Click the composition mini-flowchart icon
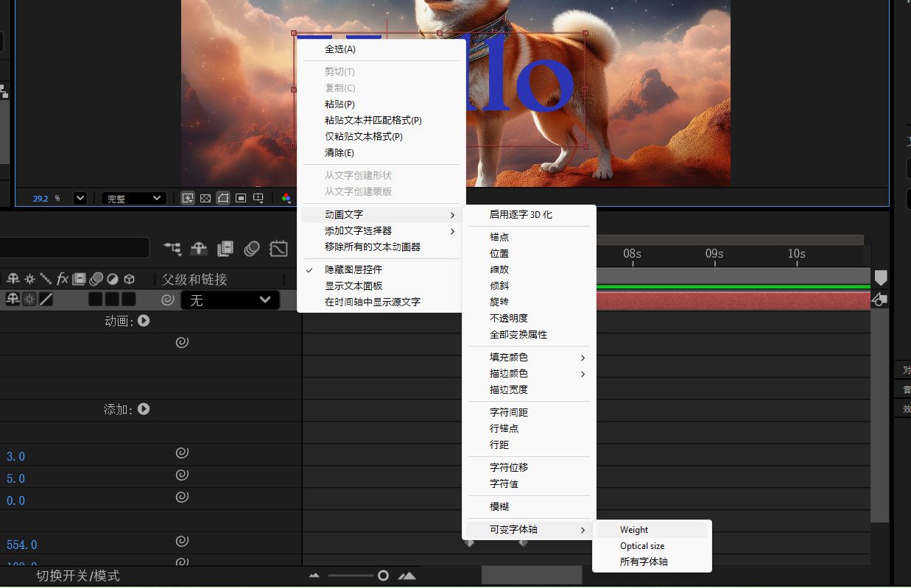 (x=172, y=249)
